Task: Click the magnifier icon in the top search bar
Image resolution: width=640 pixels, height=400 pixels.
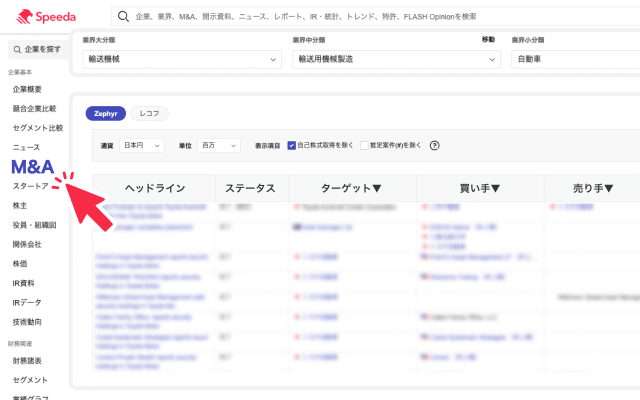Action: 123,16
